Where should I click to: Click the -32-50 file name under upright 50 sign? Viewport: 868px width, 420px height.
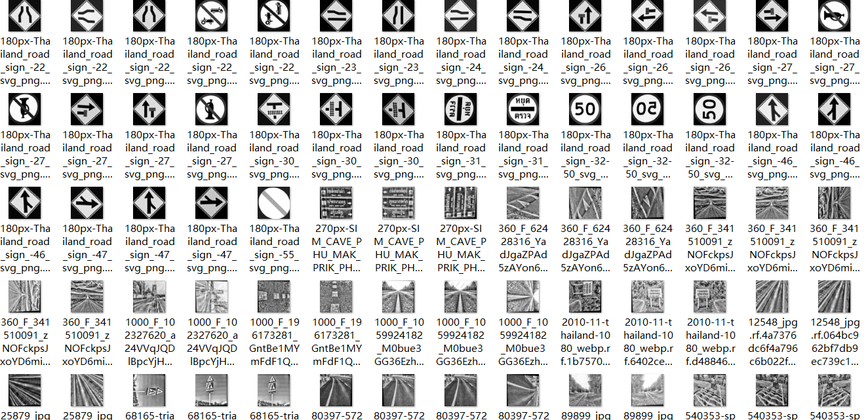pyautogui.click(x=585, y=155)
